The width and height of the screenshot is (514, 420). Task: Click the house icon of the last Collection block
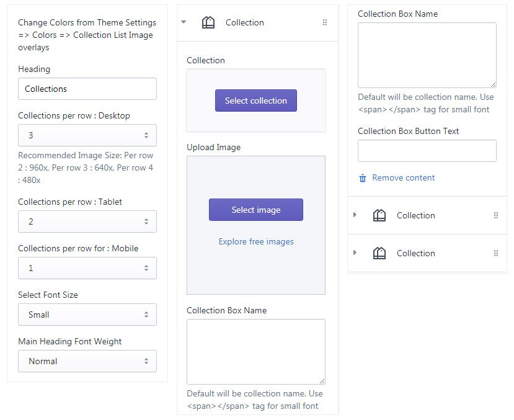pyautogui.click(x=379, y=253)
